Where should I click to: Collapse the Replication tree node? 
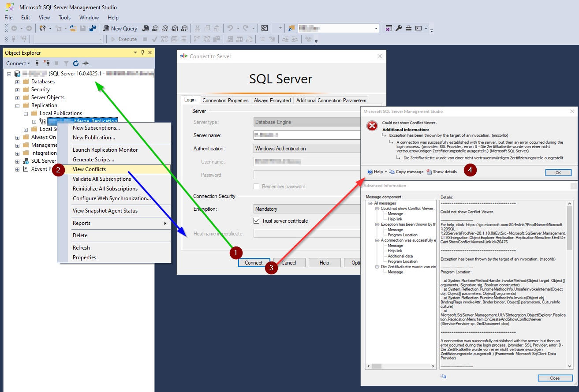(x=18, y=106)
